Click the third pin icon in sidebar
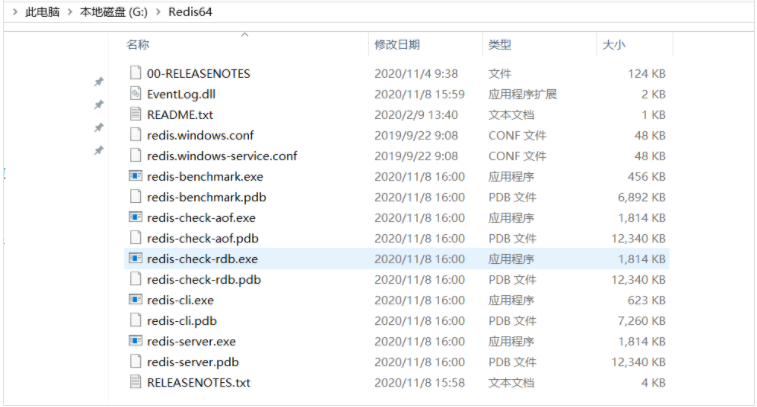The height and width of the screenshot is (407, 757). coord(98,127)
